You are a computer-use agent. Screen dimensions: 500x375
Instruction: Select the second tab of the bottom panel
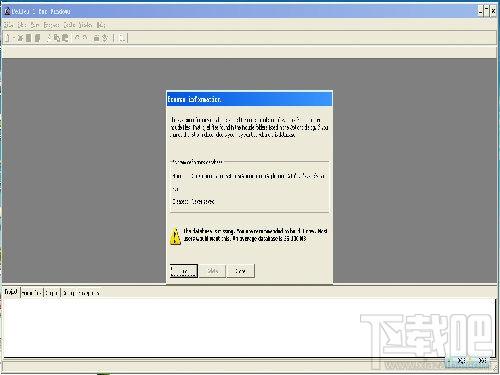(32, 293)
